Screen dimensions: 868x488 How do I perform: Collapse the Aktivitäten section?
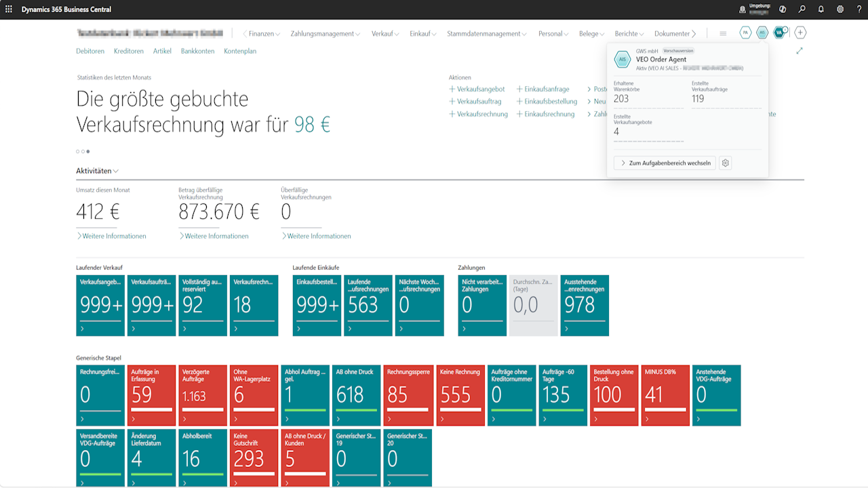pyautogui.click(x=97, y=171)
